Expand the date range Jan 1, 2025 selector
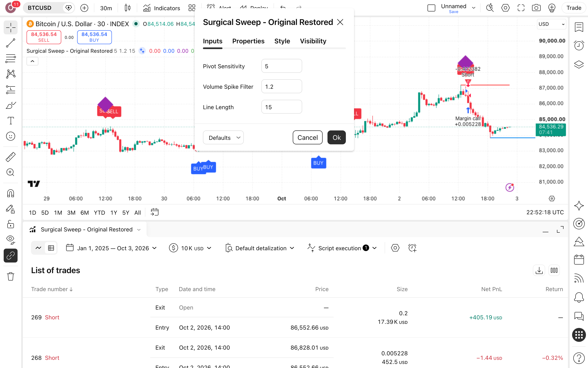The width and height of the screenshot is (588, 368). [x=111, y=248]
